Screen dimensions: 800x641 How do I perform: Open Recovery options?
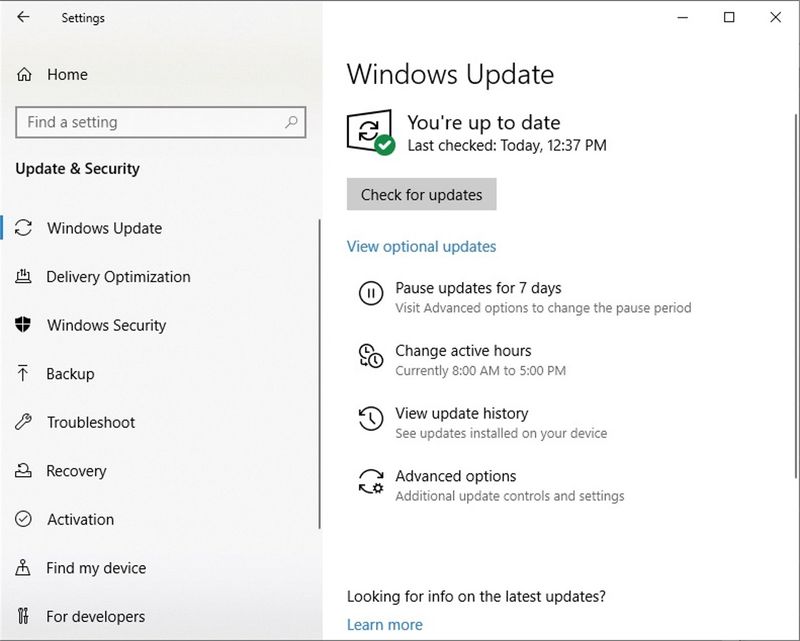(x=77, y=471)
